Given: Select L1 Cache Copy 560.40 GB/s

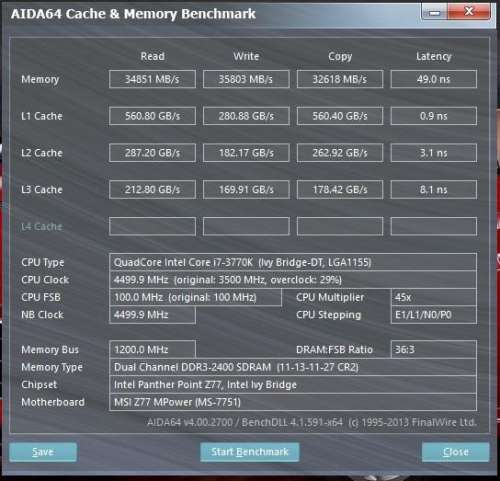Looking at the screenshot, I should click(340, 116).
